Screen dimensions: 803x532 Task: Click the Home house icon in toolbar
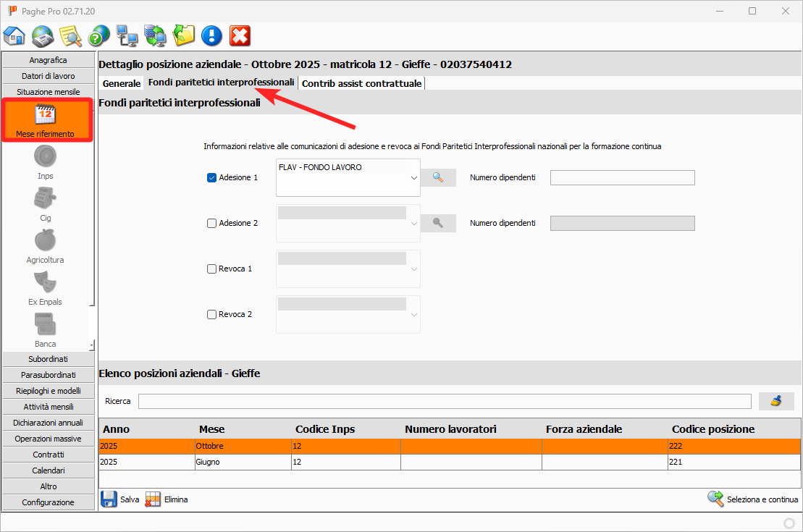click(x=14, y=35)
